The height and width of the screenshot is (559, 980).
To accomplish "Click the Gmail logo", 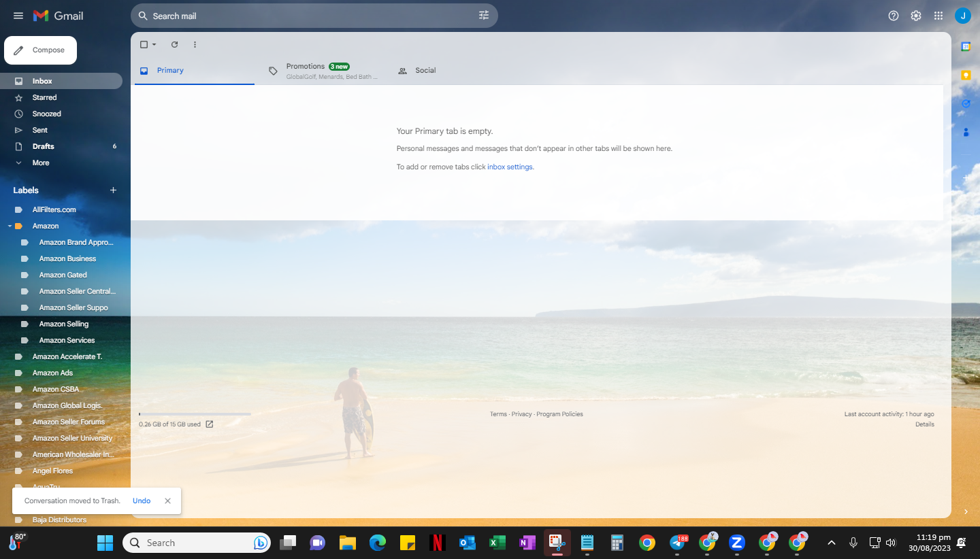I will click(58, 16).
